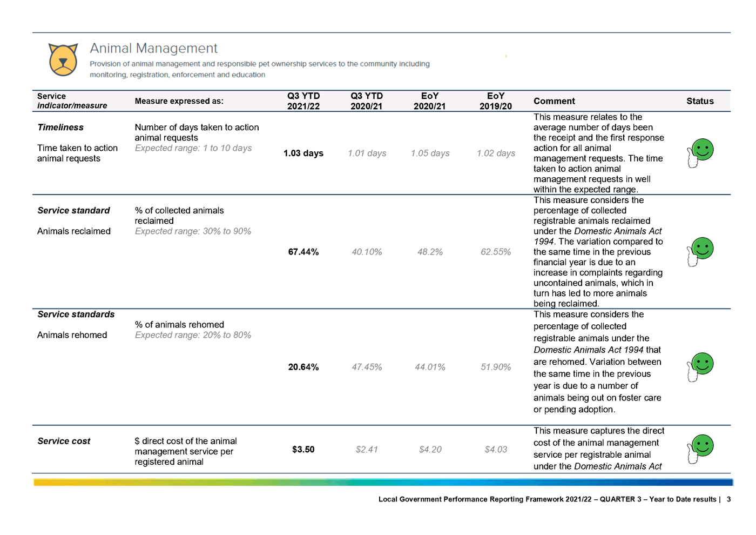This screenshot has height=535, width=756.
Task: Select the $3.50 service cost value
Action: pyautogui.click(x=303, y=449)
